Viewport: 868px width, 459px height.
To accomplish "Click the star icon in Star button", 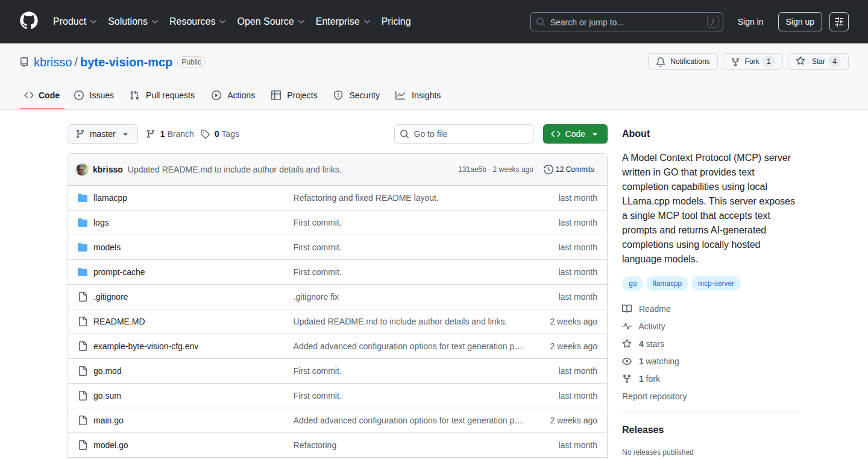I will pyautogui.click(x=800, y=62).
